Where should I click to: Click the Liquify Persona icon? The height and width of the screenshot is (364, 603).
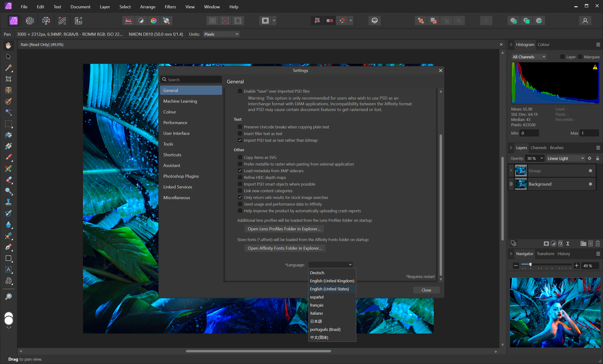[30, 20]
